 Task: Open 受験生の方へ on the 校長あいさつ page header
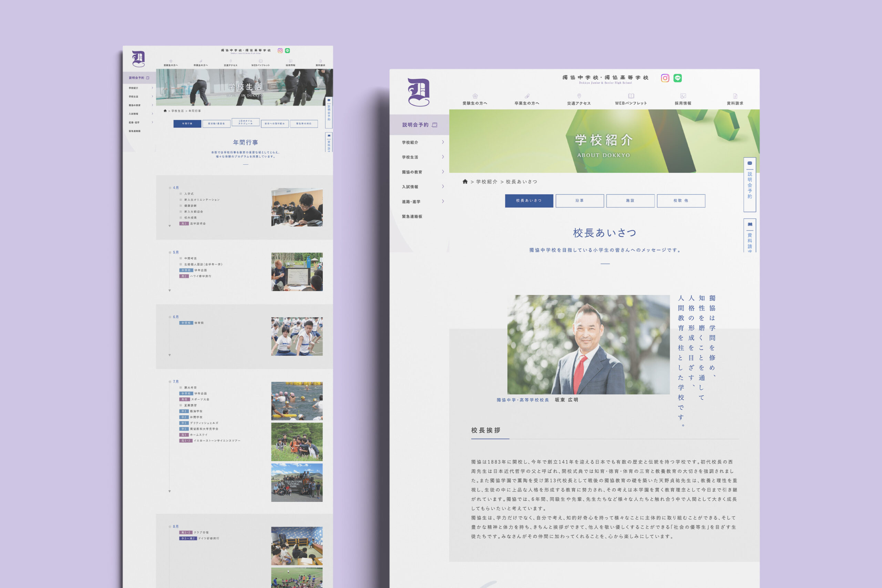tap(475, 100)
